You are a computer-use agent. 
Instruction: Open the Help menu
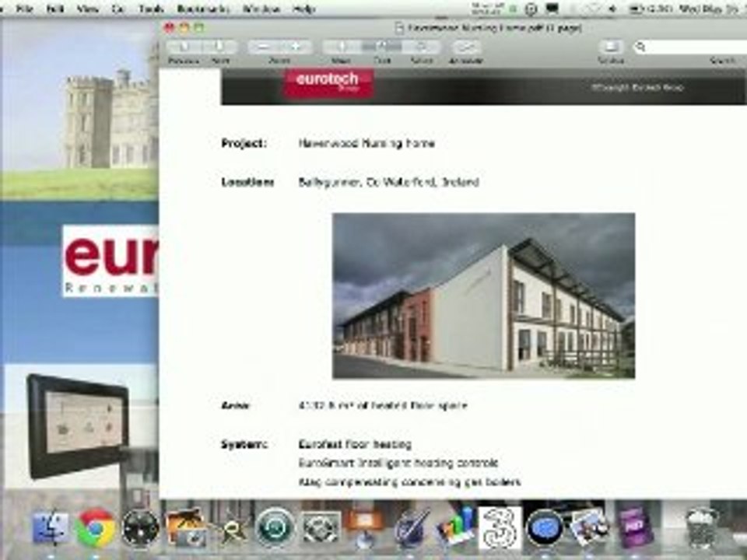[304, 9]
